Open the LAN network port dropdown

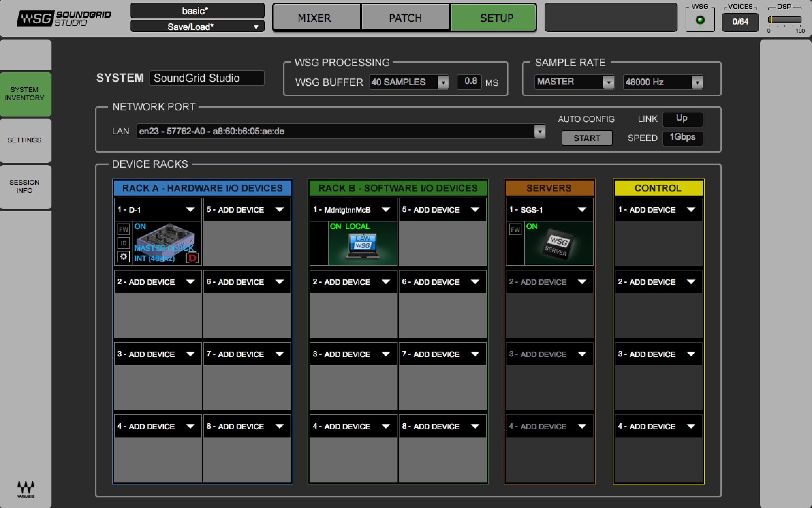[341, 131]
